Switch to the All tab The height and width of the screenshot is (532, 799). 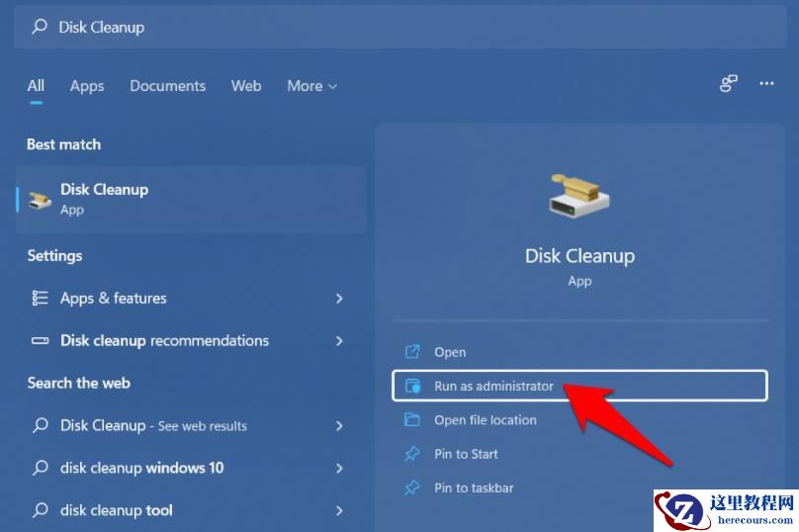(36, 86)
